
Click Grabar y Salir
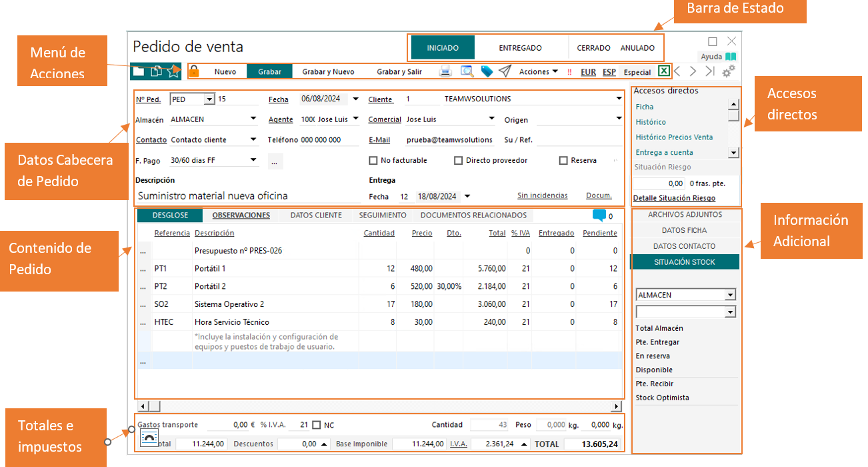[399, 72]
